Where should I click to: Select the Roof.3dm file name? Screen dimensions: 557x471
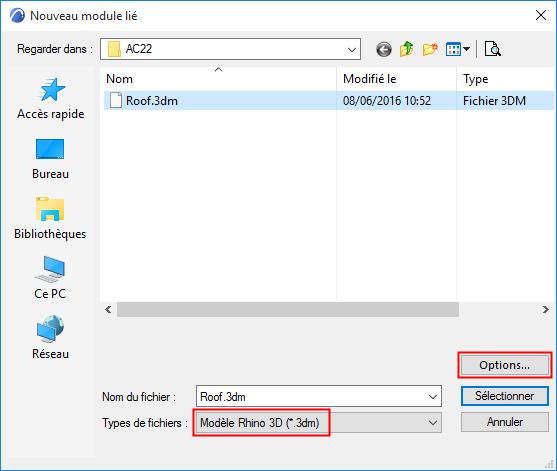pos(152,101)
